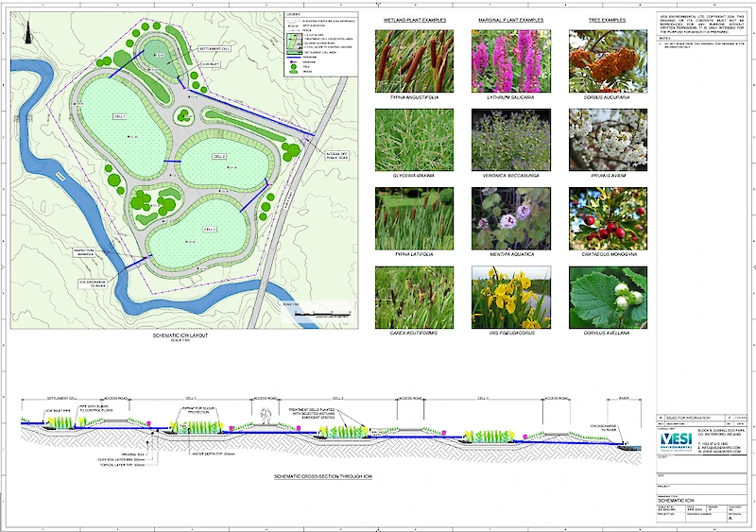Open the Veronica Beccabunga photo
This screenshot has width=756, height=532.
point(511,140)
